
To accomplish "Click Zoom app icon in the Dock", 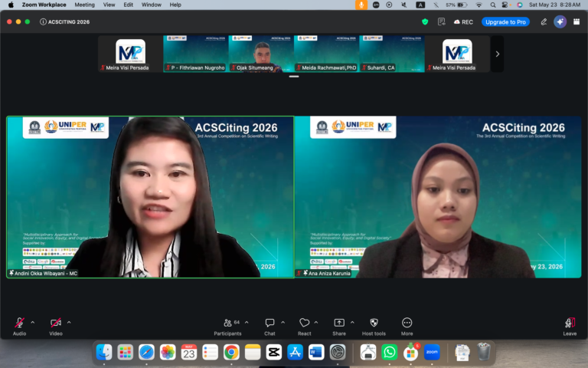I will click(x=432, y=352).
